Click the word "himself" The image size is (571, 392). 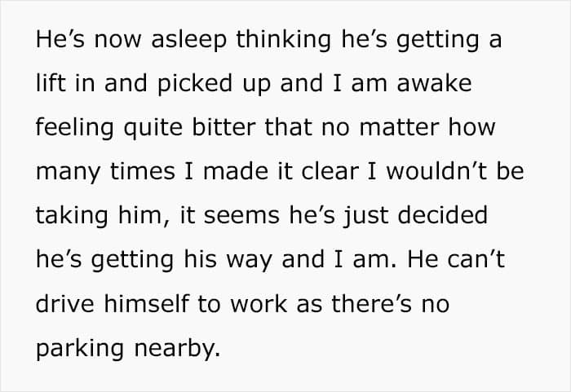point(147,303)
